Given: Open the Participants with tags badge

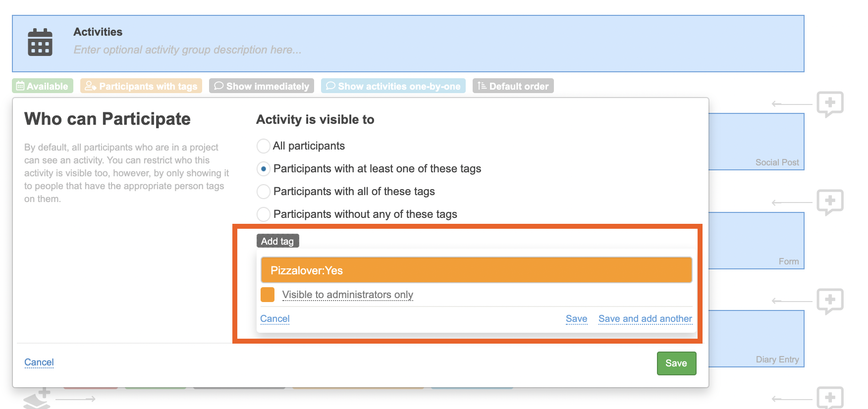Looking at the screenshot, I should 141,86.
